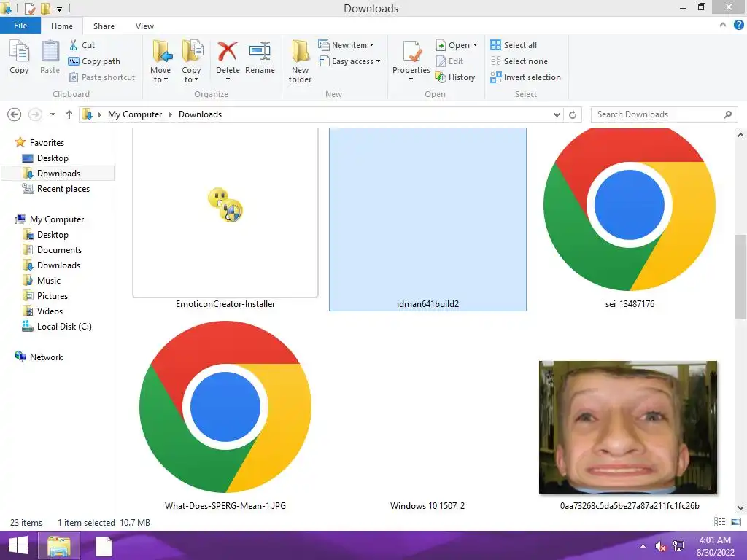Open Videos folder in navigation pane
The width and height of the screenshot is (747, 560).
pyautogui.click(x=43, y=311)
